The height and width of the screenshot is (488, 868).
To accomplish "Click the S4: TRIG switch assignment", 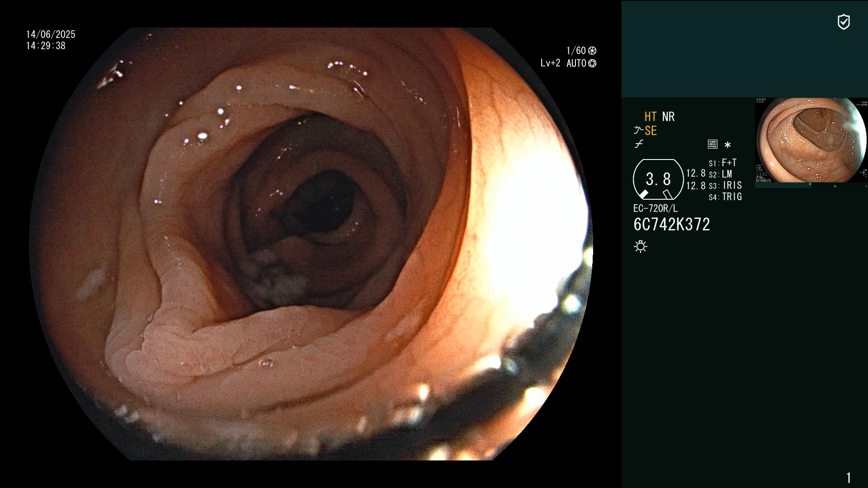I will tap(726, 197).
